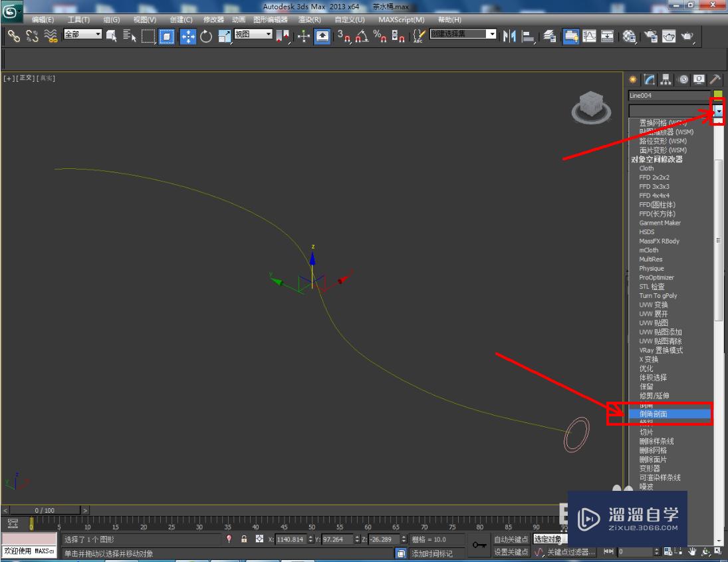Open the modifier list dropdown arrow
The image size is (728, 562).
[718, 111]
